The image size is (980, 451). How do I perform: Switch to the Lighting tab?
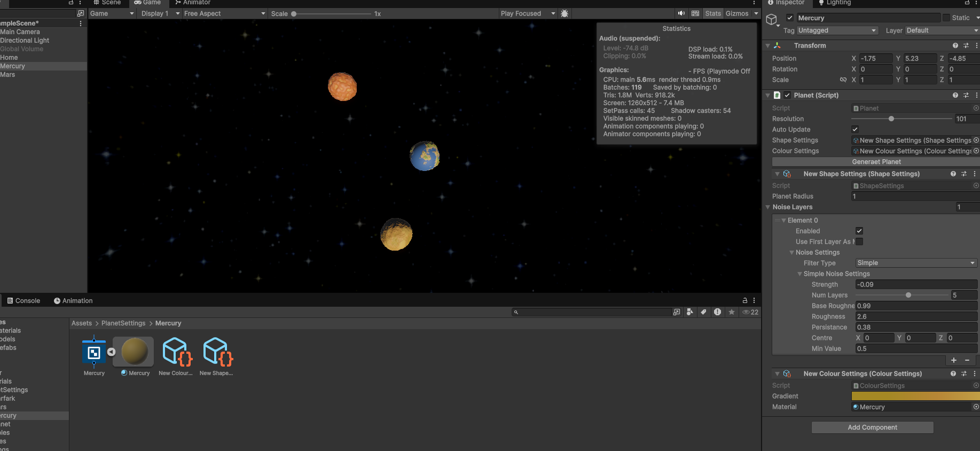[835, 3]
